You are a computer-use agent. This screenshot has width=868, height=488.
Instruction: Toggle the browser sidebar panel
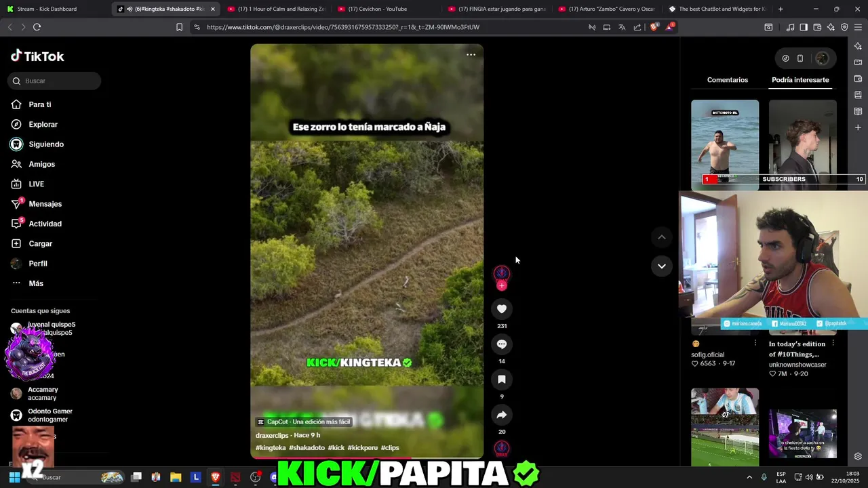804,27
